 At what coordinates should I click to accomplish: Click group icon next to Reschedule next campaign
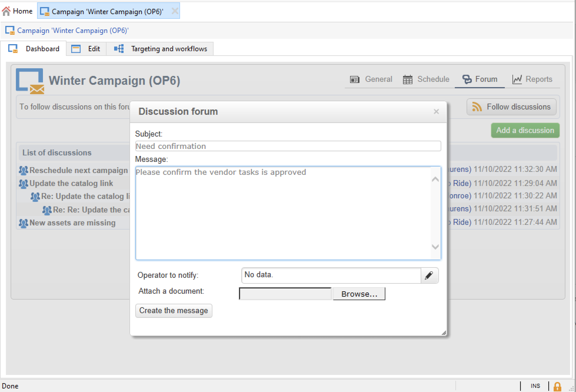pos(24,170)
